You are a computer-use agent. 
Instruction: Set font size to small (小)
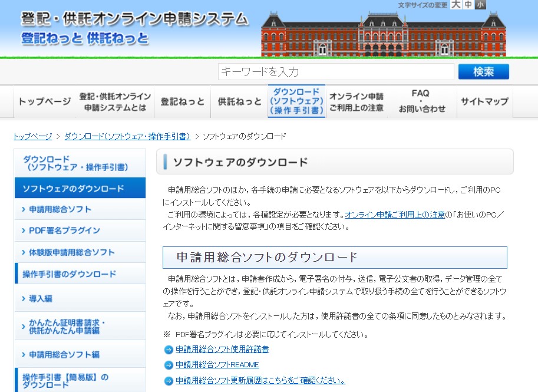point(480,5)
